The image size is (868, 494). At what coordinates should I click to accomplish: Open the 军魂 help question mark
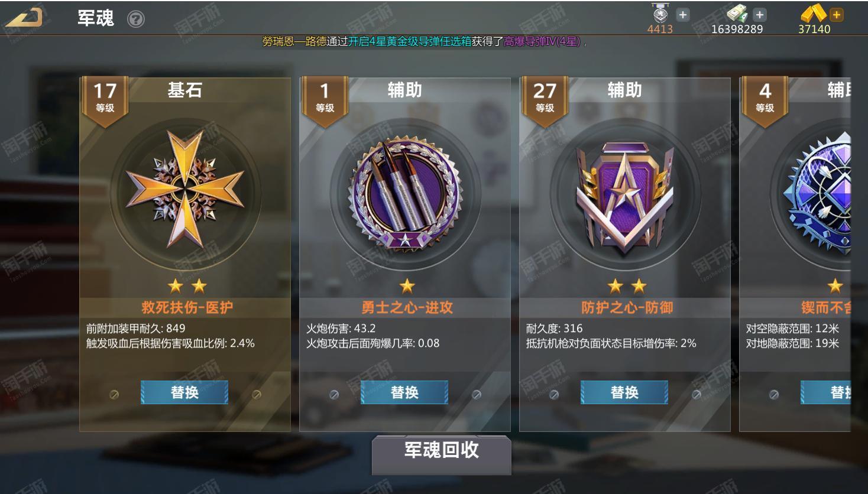coord(136,19)
